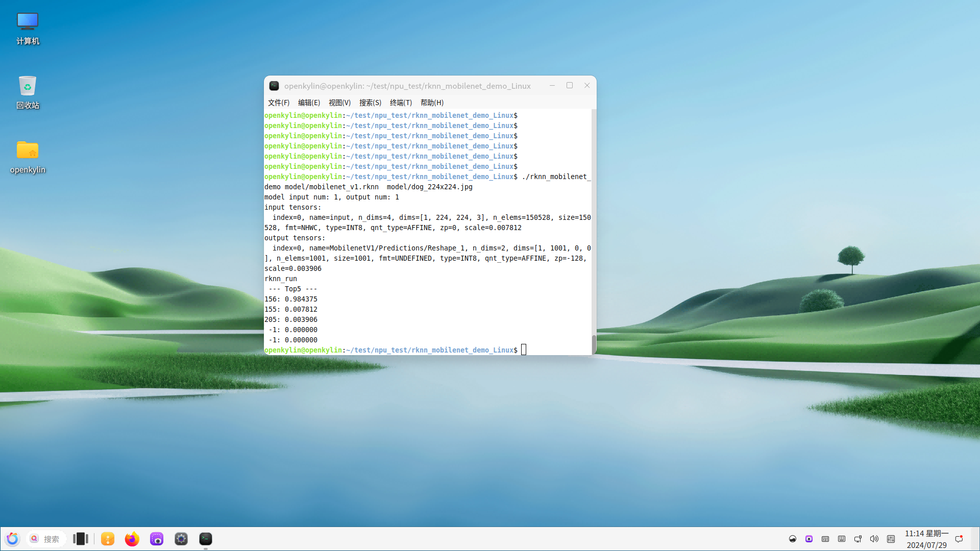Open the multitasking view icon in taskbar
980x551 pixels.
tap(81, 539)
